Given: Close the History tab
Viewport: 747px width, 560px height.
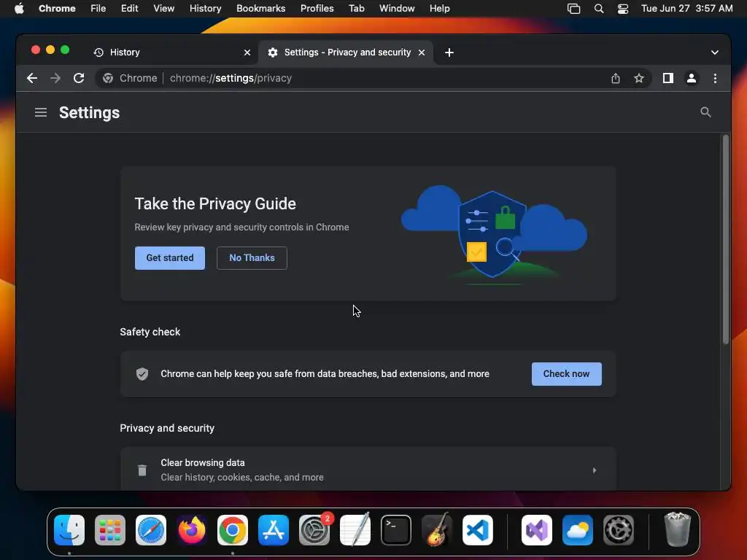Looking at the screenshot, I should coord(247,52).
